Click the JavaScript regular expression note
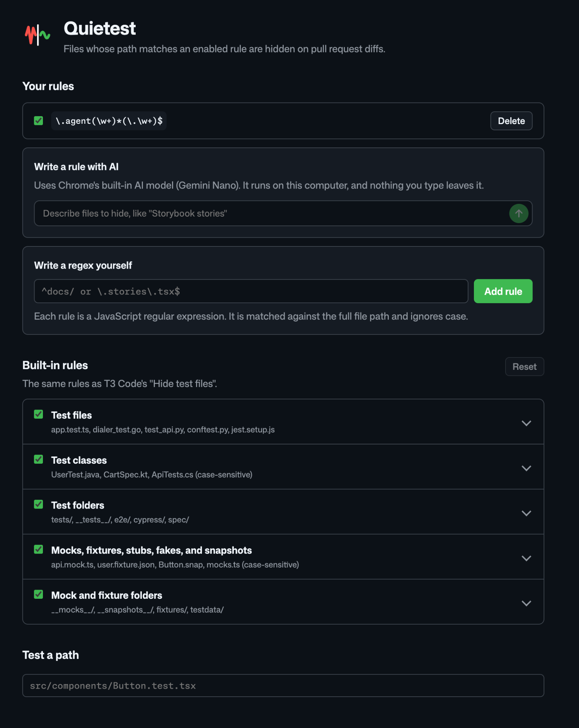Image resolution: width=579 pixels, height=728 pixels. tap(251, 316)
